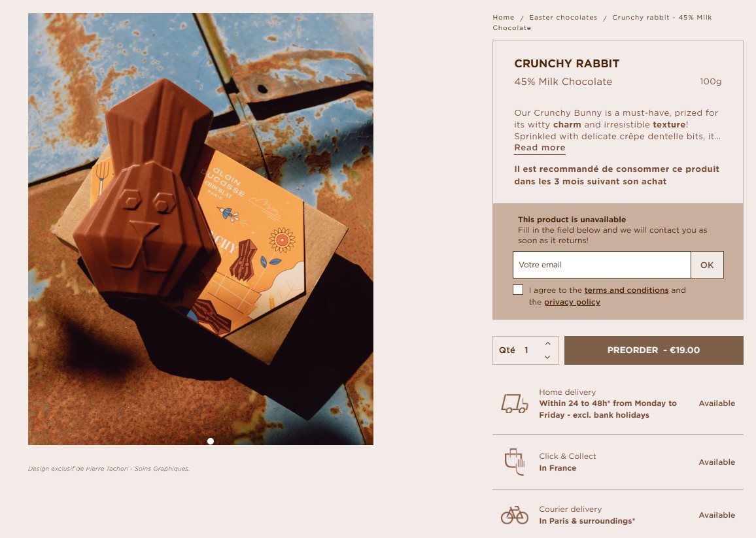The image size is (756, 538).
Task: Decrease quantity with the down arrow
Action: click(547, 357)
